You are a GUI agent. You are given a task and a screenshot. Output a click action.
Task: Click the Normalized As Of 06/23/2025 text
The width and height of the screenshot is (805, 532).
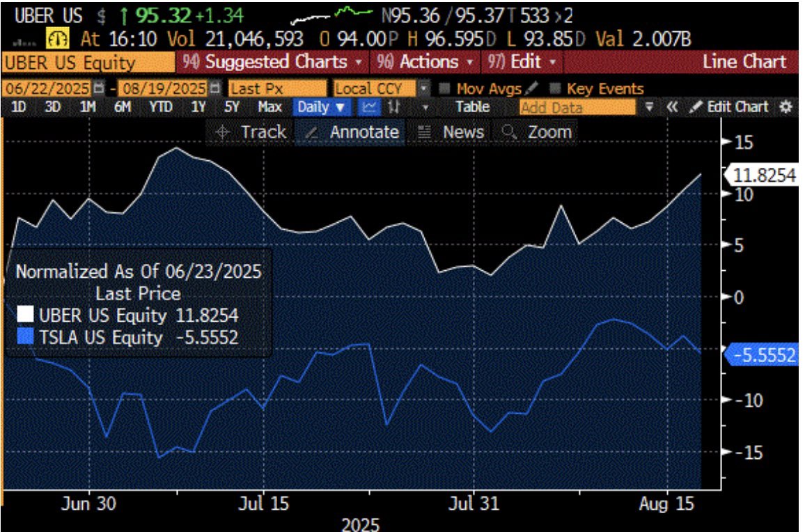tap(139, 271)
